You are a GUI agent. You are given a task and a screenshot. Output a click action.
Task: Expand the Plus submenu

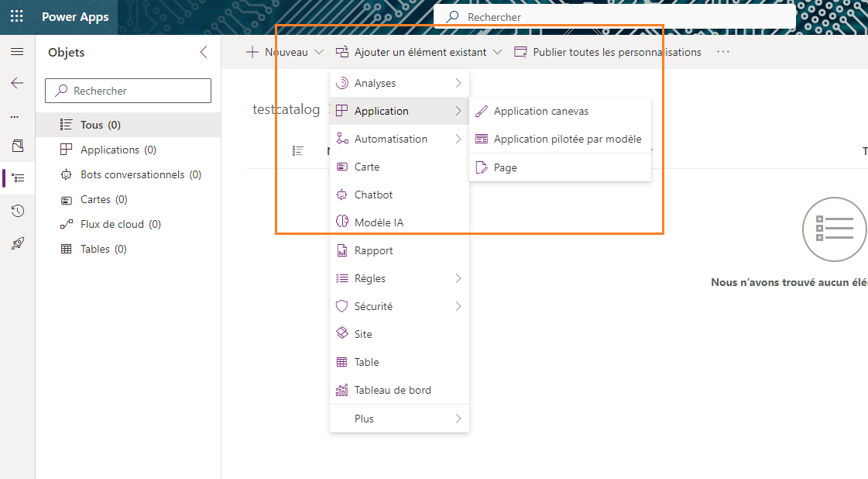click(400, 419)
